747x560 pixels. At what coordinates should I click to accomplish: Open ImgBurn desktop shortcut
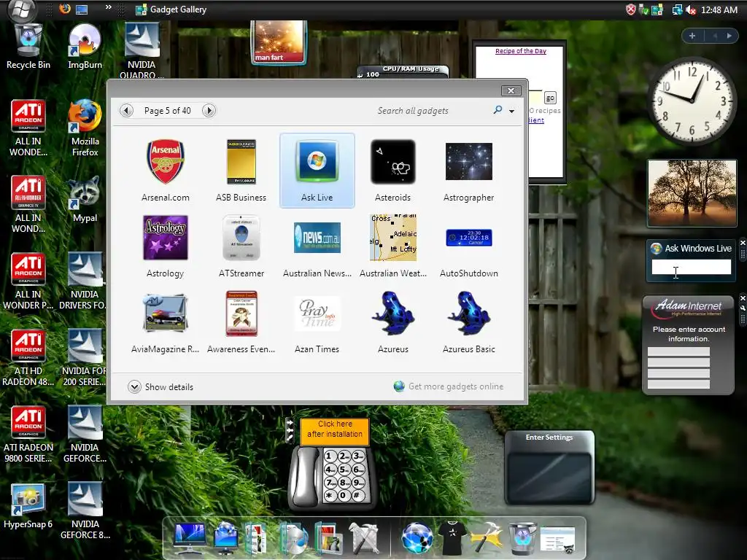[x=85, y=47]
